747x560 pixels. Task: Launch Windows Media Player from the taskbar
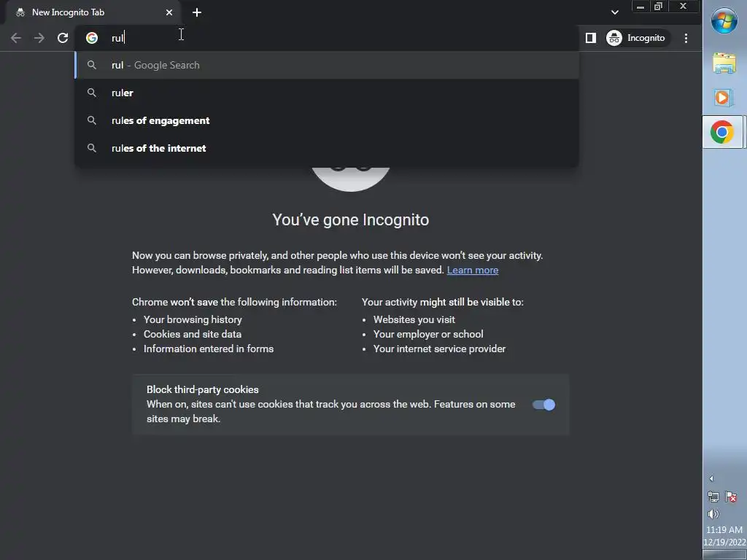point(724,98)
